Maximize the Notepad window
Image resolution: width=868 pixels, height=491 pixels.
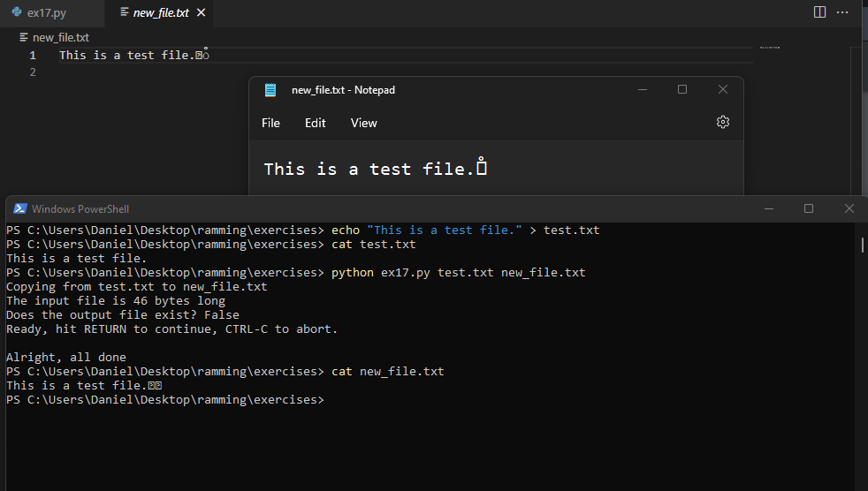682,90
